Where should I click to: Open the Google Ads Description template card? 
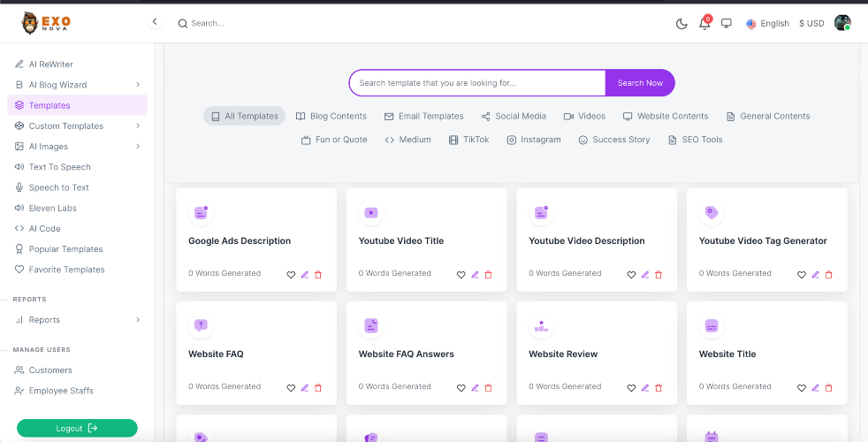[x=256, y=240]
